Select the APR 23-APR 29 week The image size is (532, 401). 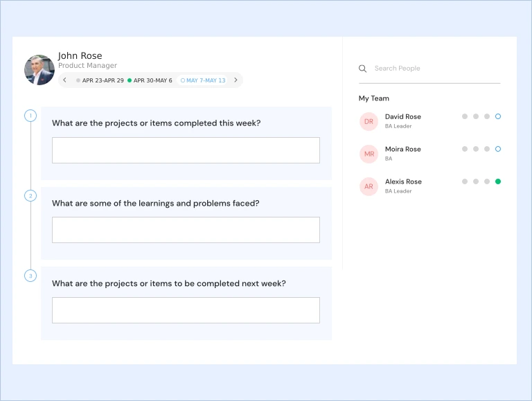[x=100, y=80]
